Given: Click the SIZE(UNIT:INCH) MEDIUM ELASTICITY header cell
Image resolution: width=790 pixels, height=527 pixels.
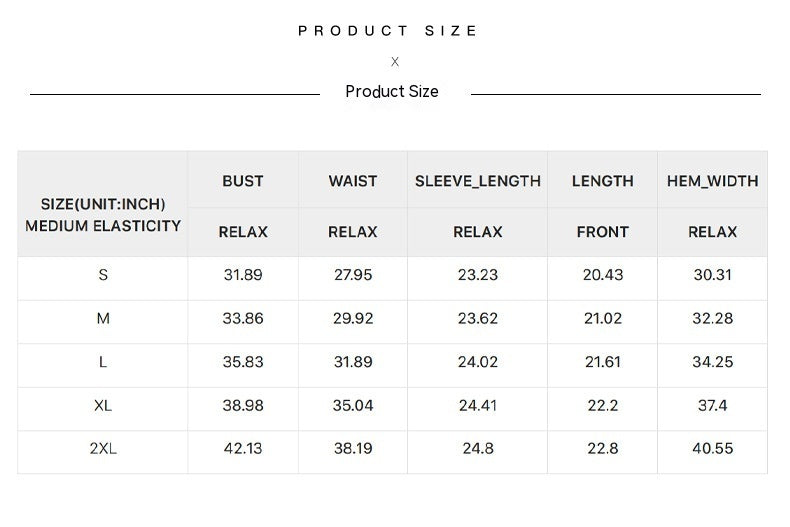Looking at the screenshot, I should pyautogui.click(x=103, y=215).
